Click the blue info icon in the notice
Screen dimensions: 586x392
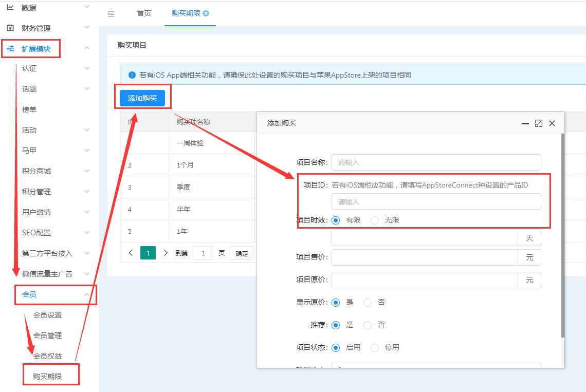click(132, 75)
